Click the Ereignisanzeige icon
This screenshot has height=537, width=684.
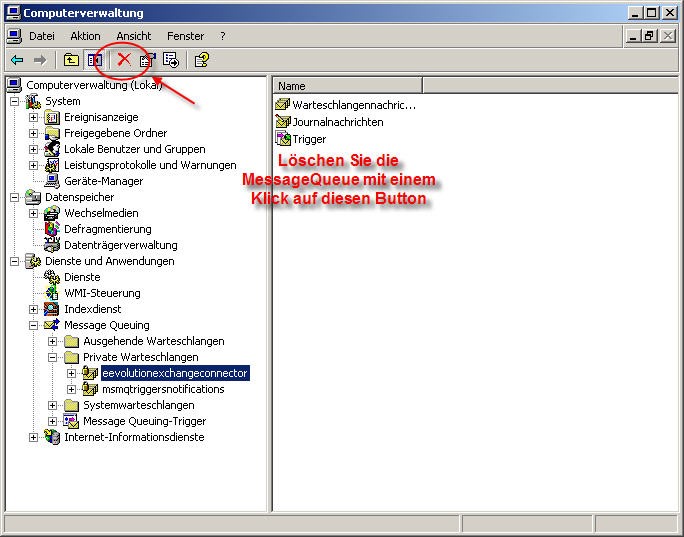click(x=52, y=117)
